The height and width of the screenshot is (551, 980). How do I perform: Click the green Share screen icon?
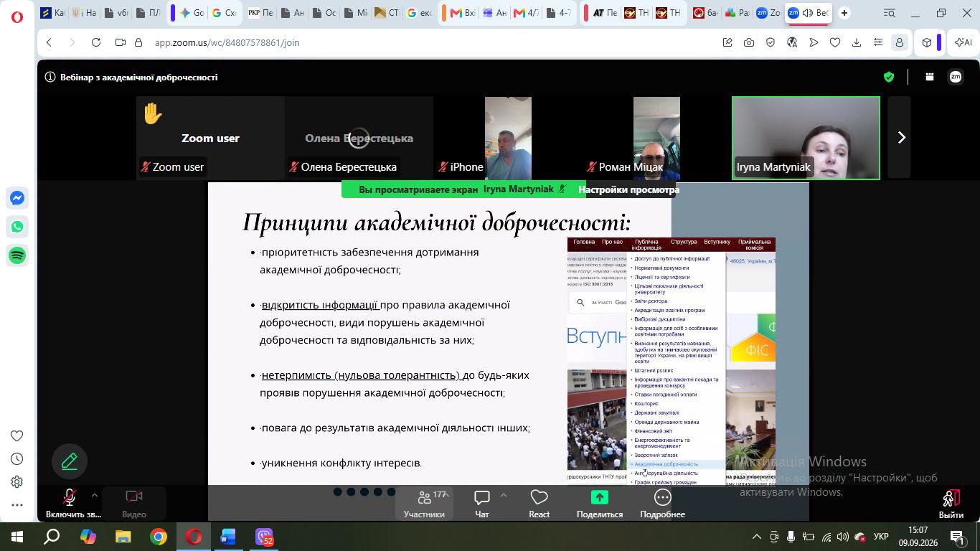[x=599, y=497]
